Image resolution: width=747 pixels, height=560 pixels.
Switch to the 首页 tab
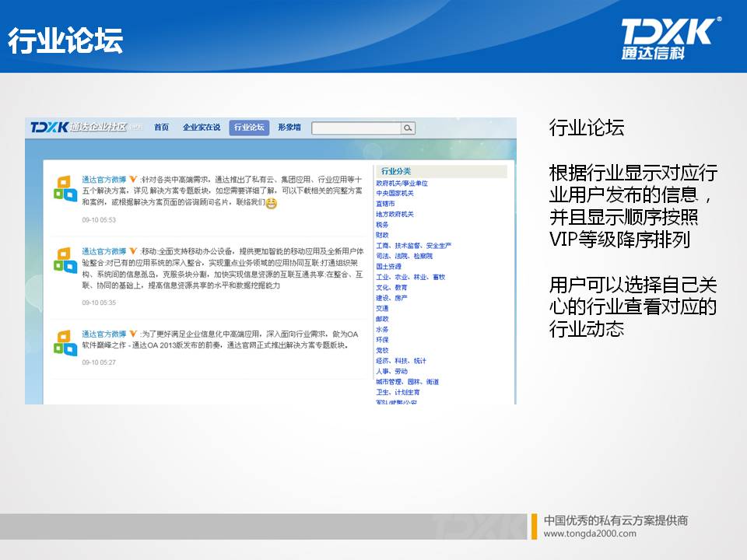click(162, 128)
